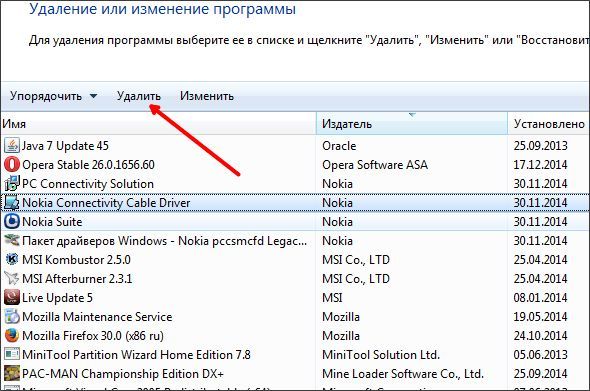Select Mozilla Maintenance Service entry
This screenshot has height=391, width=590.
point(295,316)
